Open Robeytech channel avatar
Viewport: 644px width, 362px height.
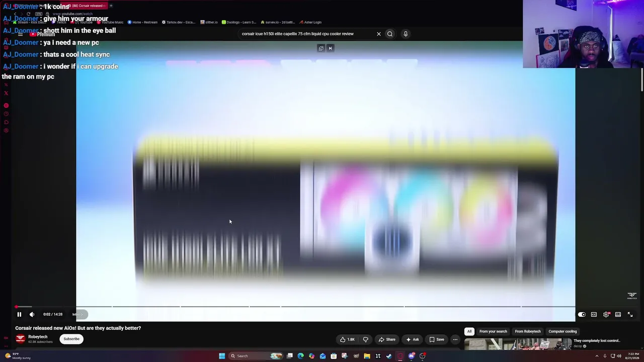20,339
